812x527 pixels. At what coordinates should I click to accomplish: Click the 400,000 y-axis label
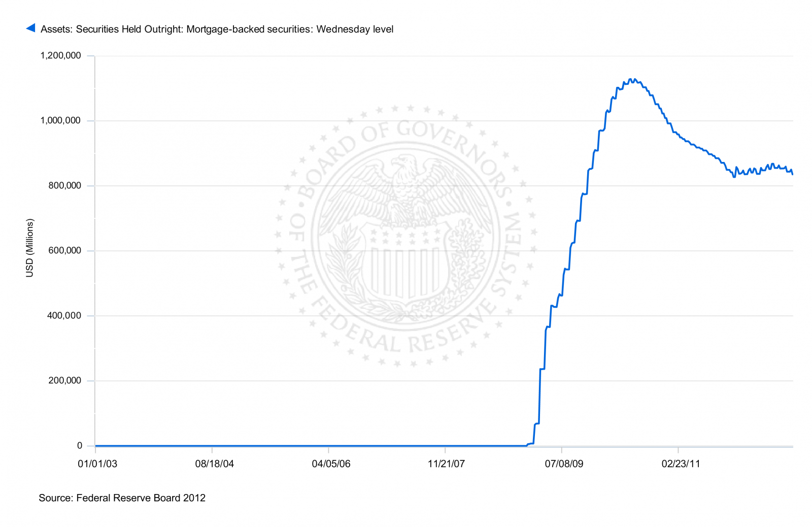tap(64, 315)
